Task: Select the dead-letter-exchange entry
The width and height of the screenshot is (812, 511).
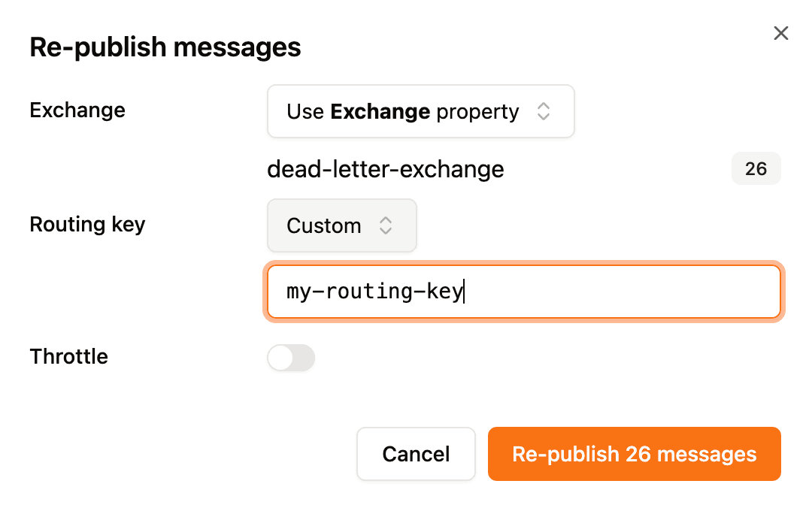Action: (x=385, y=169)
